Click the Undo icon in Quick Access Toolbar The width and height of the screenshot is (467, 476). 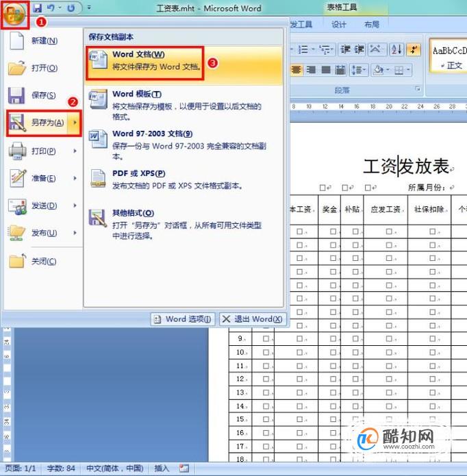pyautogui.click(x=51, y=8)
